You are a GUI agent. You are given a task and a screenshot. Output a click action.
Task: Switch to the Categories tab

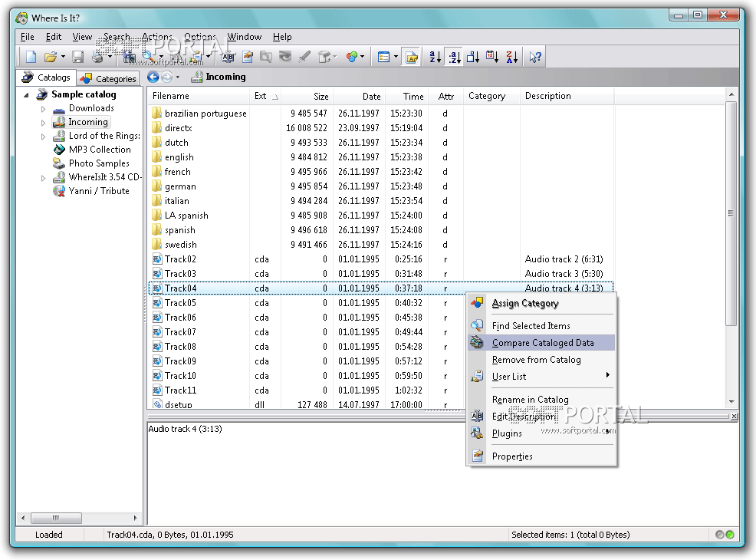109,78
